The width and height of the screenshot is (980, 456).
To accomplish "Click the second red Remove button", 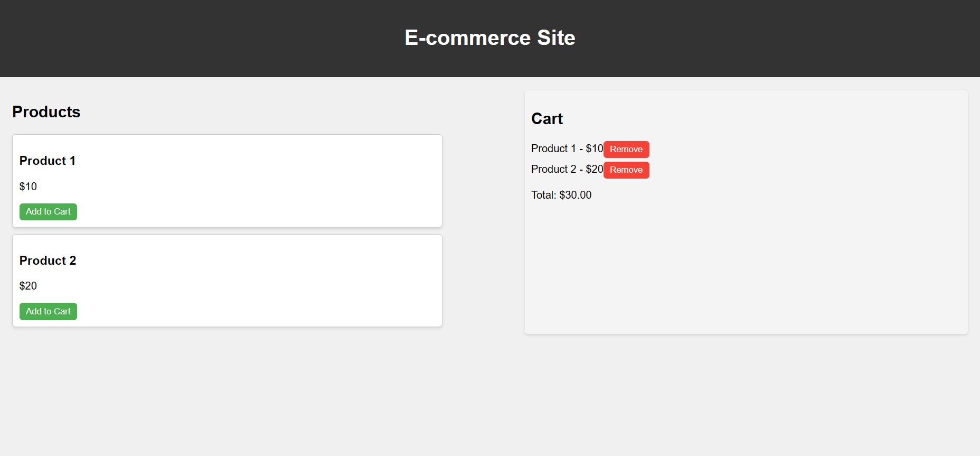I will point(626,170).
